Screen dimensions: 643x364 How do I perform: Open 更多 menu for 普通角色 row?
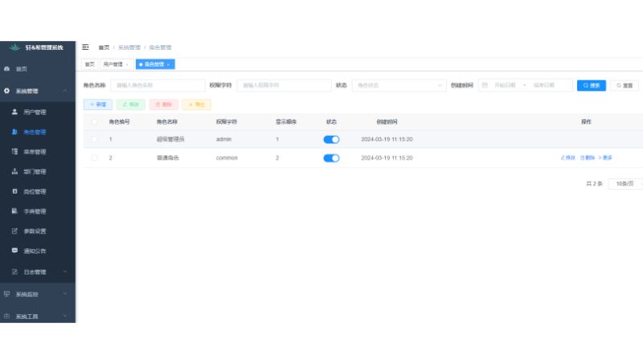point(605,157)
